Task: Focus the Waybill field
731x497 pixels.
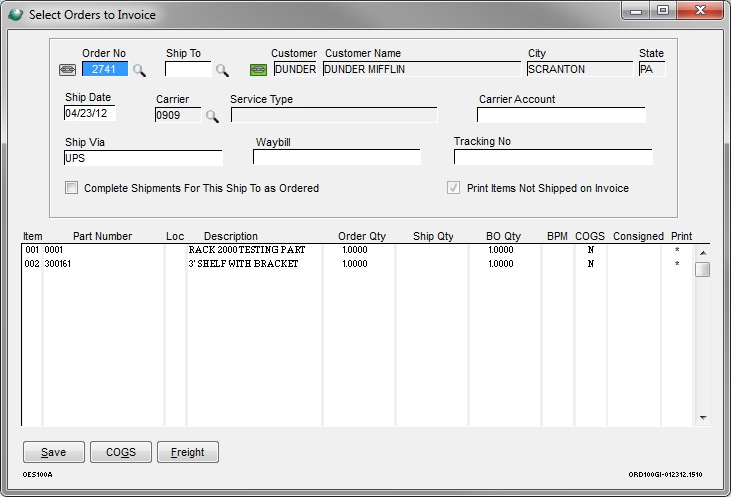Action: 337,157
